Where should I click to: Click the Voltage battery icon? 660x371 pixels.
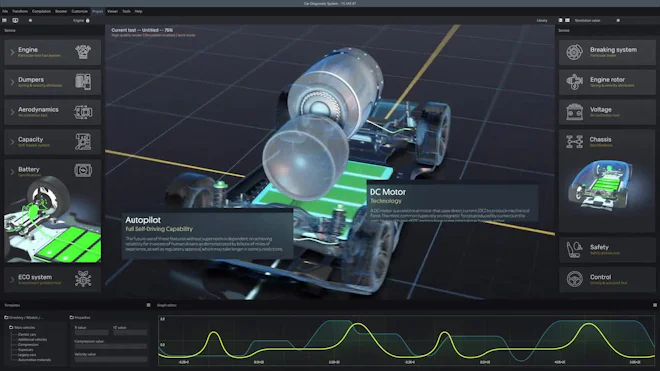point(574,112)
